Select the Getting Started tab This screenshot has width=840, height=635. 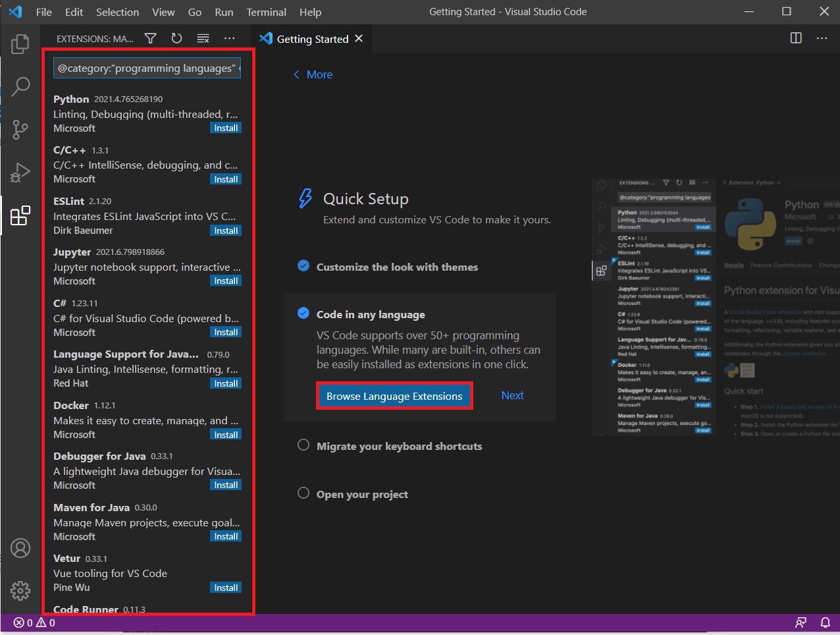click(312, 39)
